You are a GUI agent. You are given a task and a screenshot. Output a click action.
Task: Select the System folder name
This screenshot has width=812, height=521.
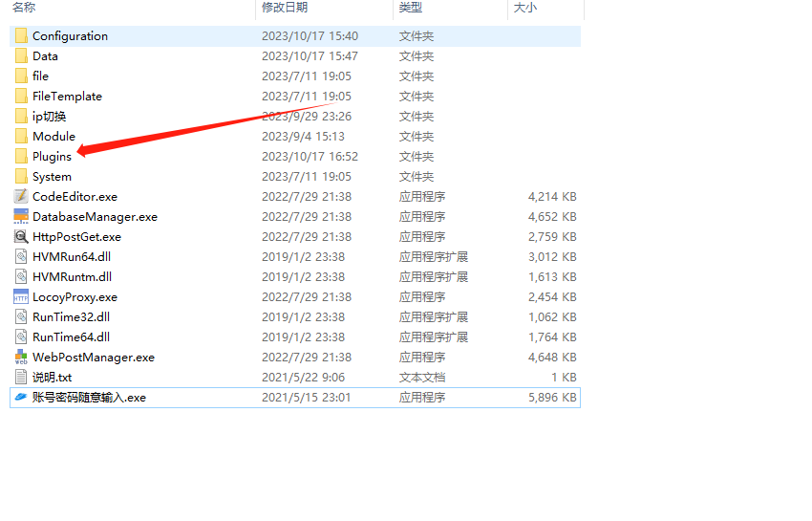click(52, 177)
